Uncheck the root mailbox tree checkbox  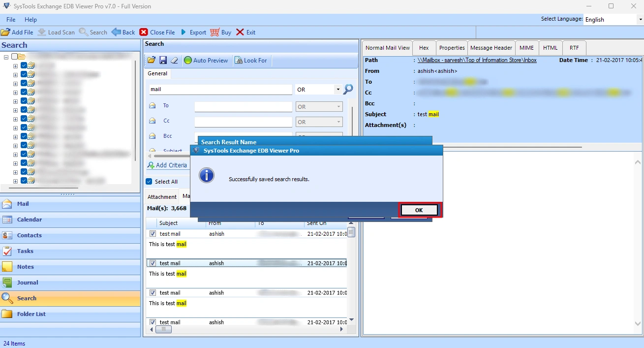point(15,57)
